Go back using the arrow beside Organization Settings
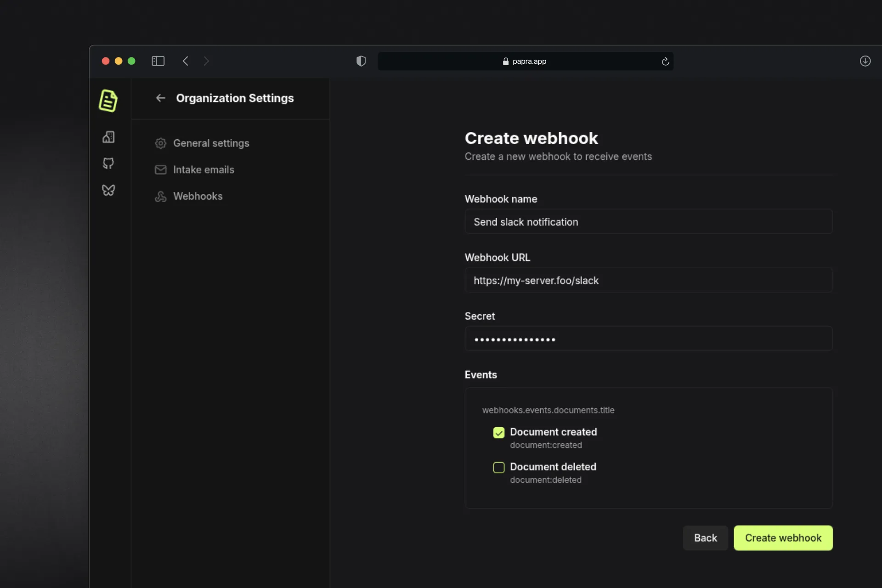 pos(160,98)
